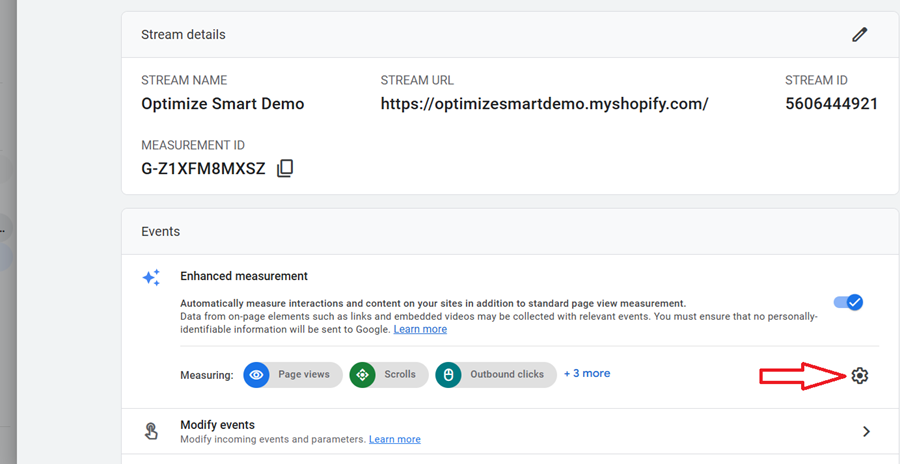
Task: Click the 'Enhanced measurement' heading
Action: click(244, 276)
